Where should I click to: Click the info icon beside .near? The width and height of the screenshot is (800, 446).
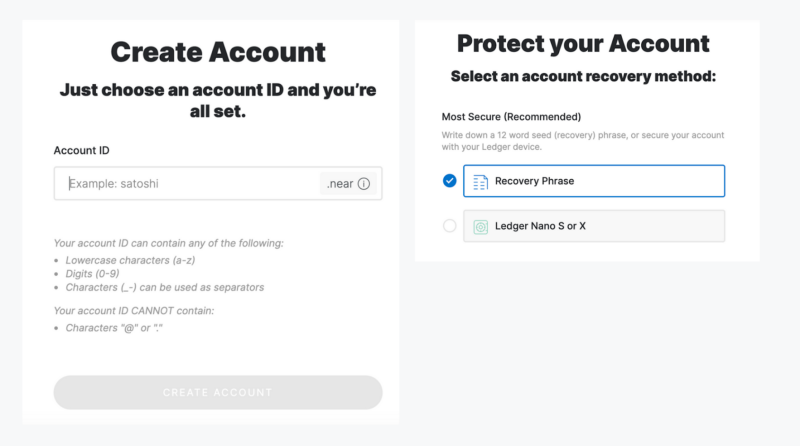click(x=364, y=184)
